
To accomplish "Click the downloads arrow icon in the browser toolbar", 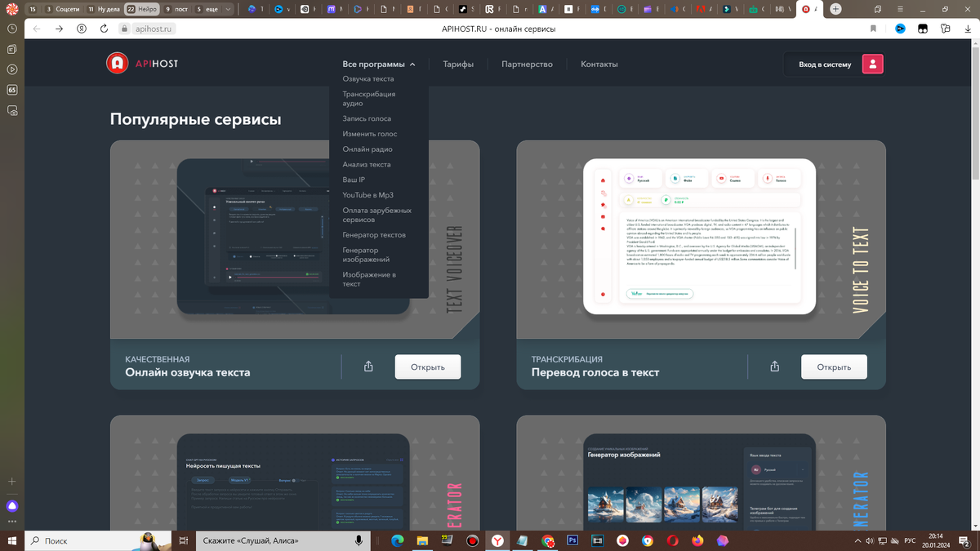I will [969, 27].
